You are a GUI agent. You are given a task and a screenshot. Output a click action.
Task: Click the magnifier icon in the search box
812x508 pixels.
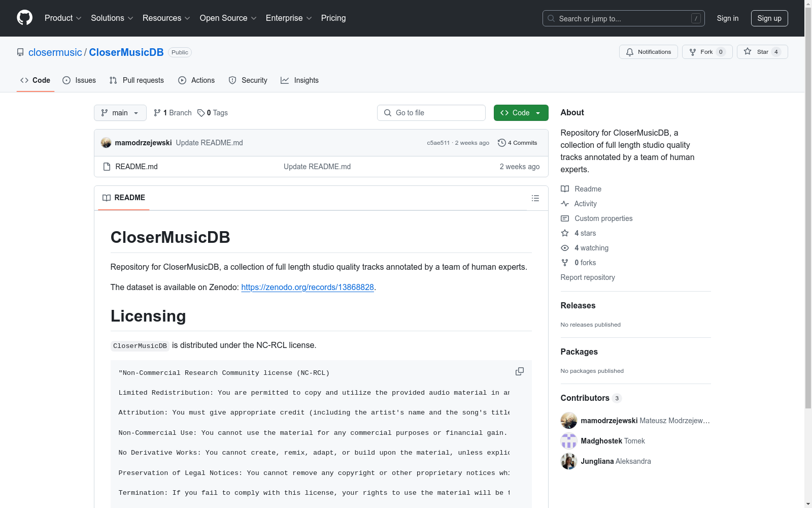pyautogui.click(x=551, y=18)
